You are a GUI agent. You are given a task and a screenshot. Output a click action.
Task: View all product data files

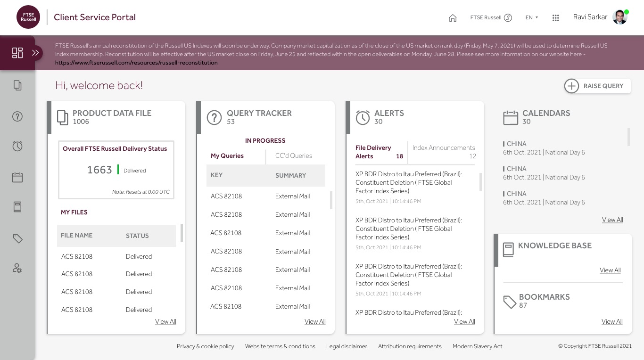coord(165,322)
